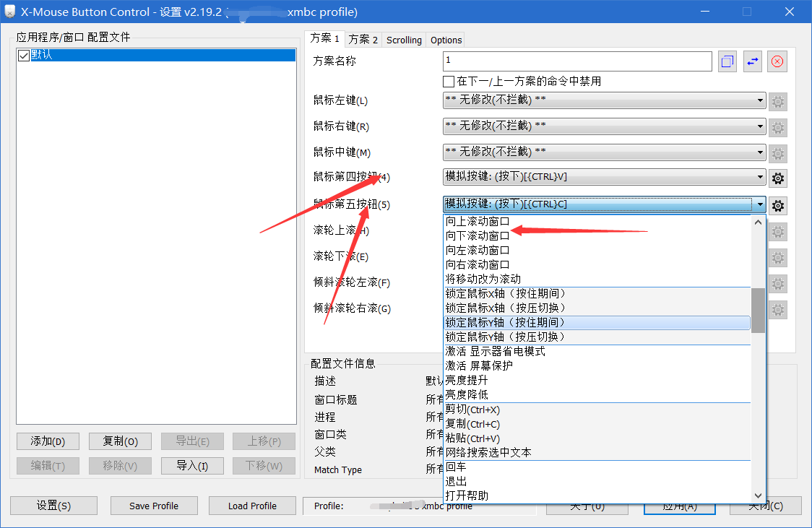Click the X-Mouse icon in the title bar
The width and height of the screenshot is (812, 528).
click(x=9, y=12)
